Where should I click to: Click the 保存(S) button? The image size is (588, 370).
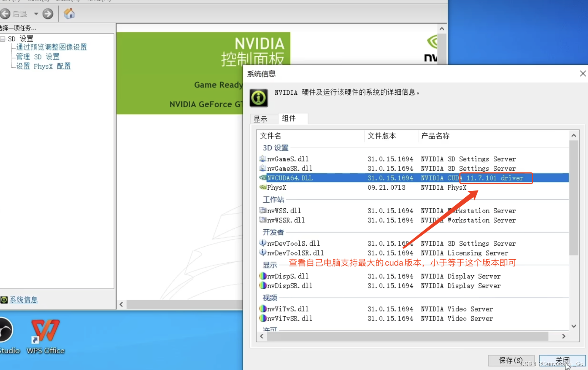point(511,360)
